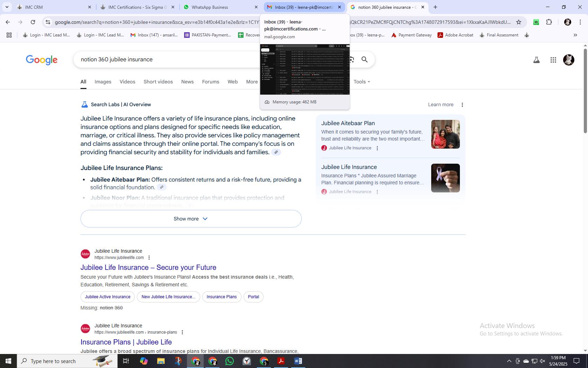The height and width of the screenshot is (368, 588).
Task: Bookmark this page with the star icon
Action: [519, 22]
